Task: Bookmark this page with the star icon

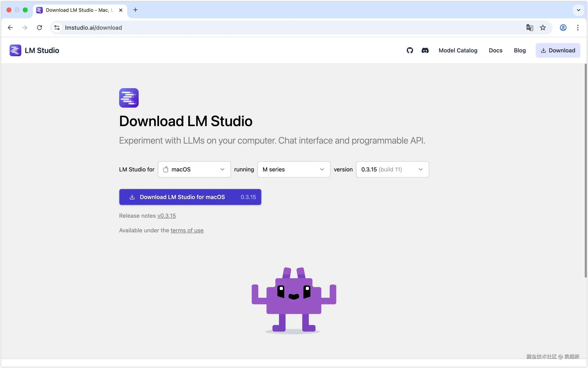Action: pyautogui.click(x=543, y=27)
